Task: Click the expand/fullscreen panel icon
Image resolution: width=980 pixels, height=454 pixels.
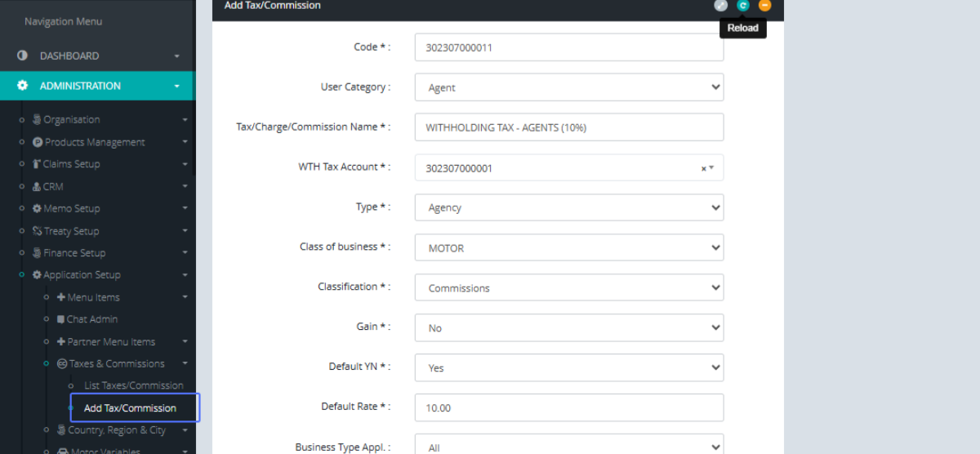Action: (x=720, y=5)
